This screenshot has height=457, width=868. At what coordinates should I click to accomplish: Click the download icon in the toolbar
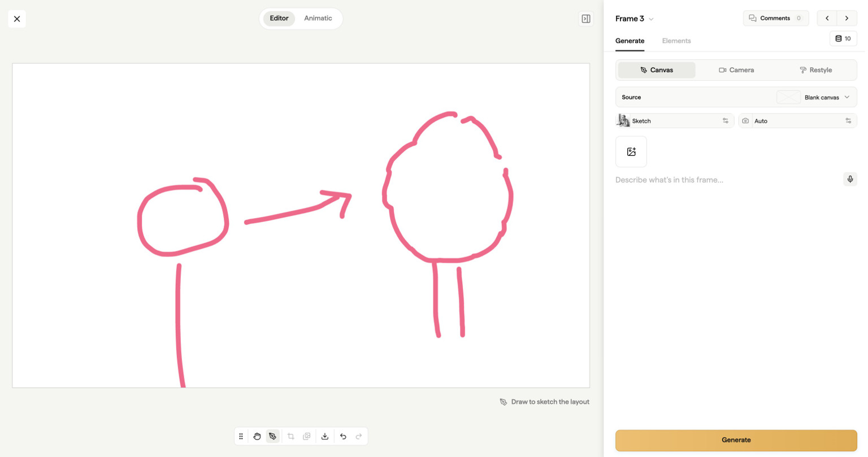[325, 436]
